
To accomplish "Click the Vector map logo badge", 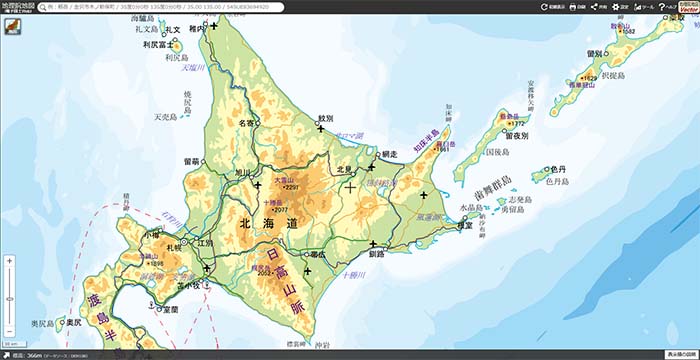I will coord(689,7).
